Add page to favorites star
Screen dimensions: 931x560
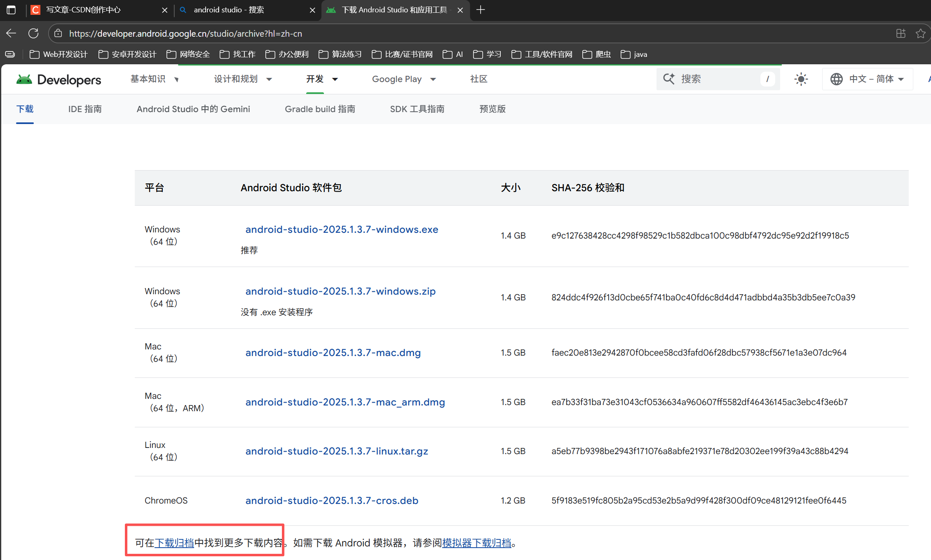(x=920, y=33)
